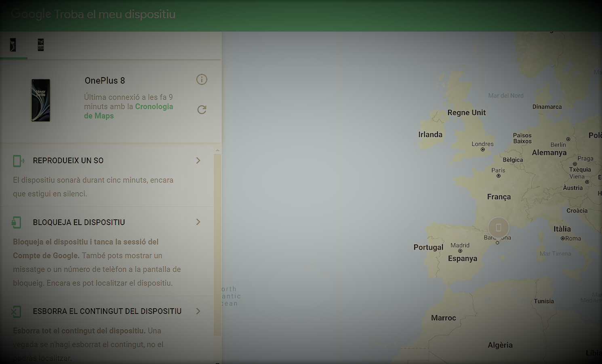Click the OnePlus 8 phone thumbnail
Viewport: 602px width, 364px height.
click(x=41, y=100)
